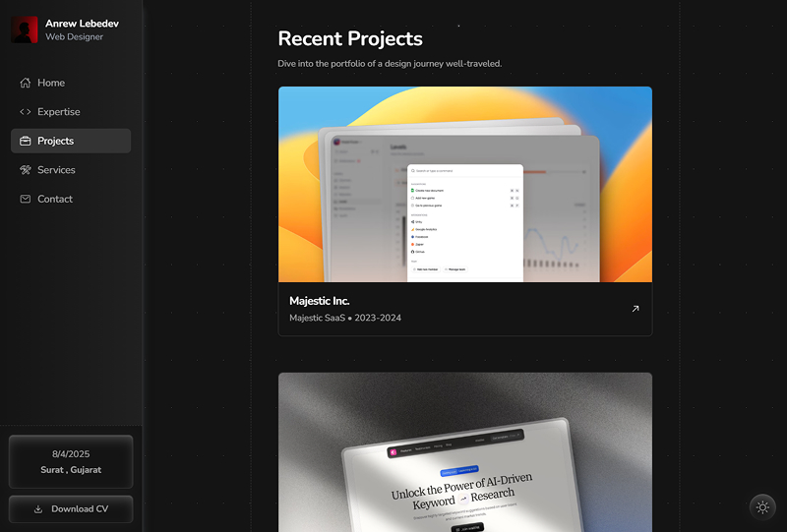Image resolution: width=787 pixels, height=532 pixels.
Task: Click the Projects briefcase icon
Action: pyautogui.click(x=26, y=141)
